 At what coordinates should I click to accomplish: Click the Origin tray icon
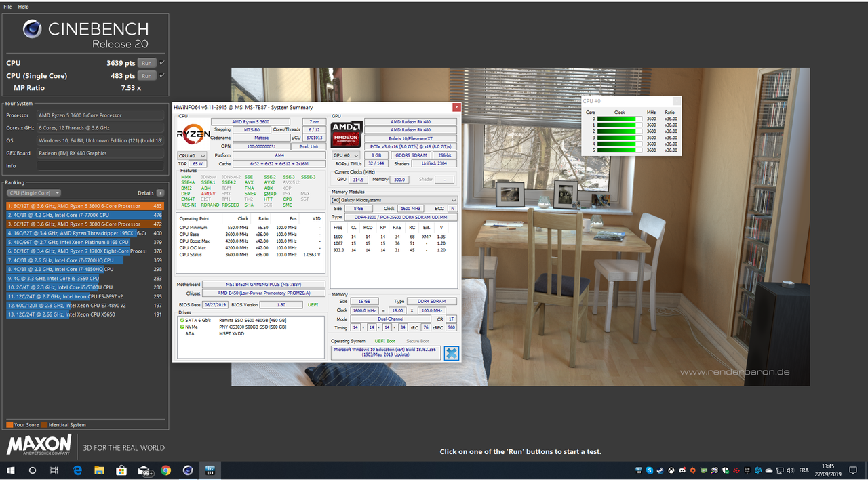tap(693, 470)
